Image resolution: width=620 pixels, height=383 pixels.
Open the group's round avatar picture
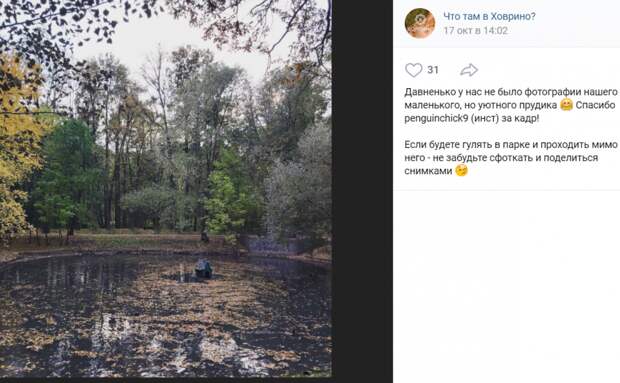point(420,23)
